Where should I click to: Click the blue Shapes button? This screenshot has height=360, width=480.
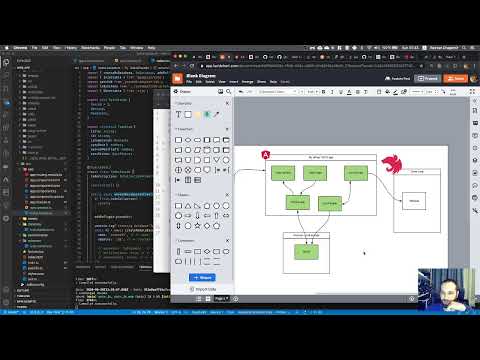pyautogui.click(x=202, y=277)
